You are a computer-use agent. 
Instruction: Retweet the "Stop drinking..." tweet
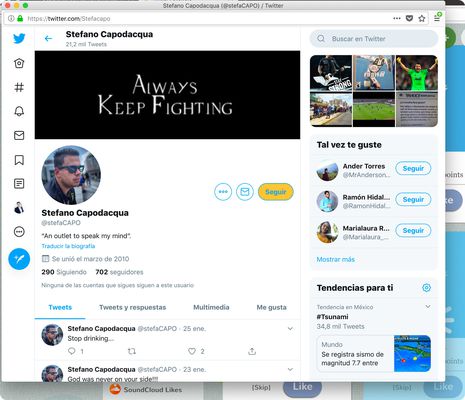pyautogui.click(x=132, y=351)
